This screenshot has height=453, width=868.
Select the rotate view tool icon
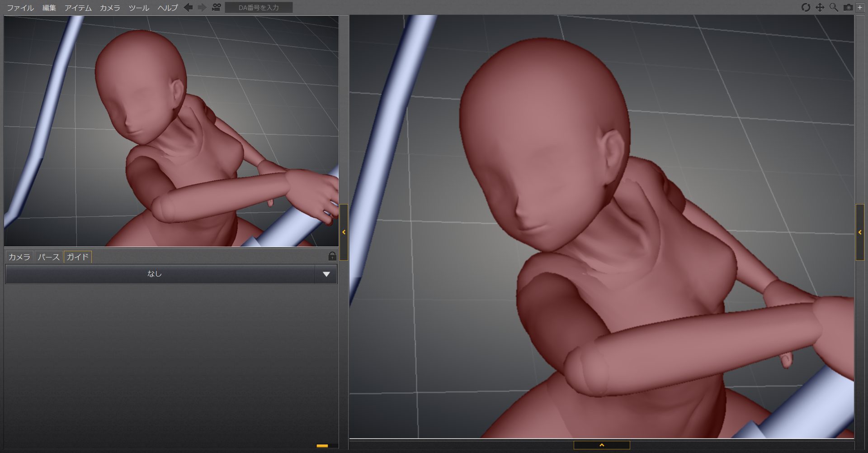(806, 7)
